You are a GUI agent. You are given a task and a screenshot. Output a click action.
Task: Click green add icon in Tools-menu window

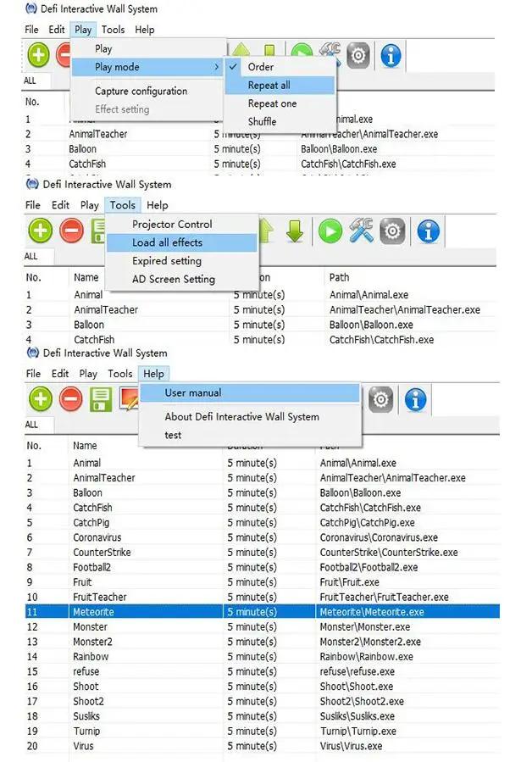tap(41, 231)
